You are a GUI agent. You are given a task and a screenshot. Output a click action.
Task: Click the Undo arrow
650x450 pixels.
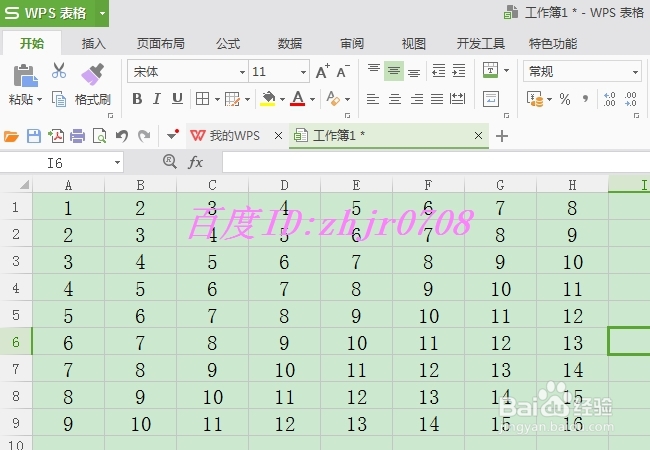121,136
